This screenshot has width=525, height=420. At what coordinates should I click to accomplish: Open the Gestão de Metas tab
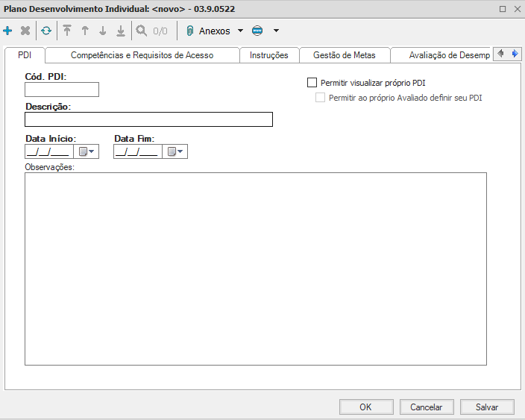coord(344,55)
